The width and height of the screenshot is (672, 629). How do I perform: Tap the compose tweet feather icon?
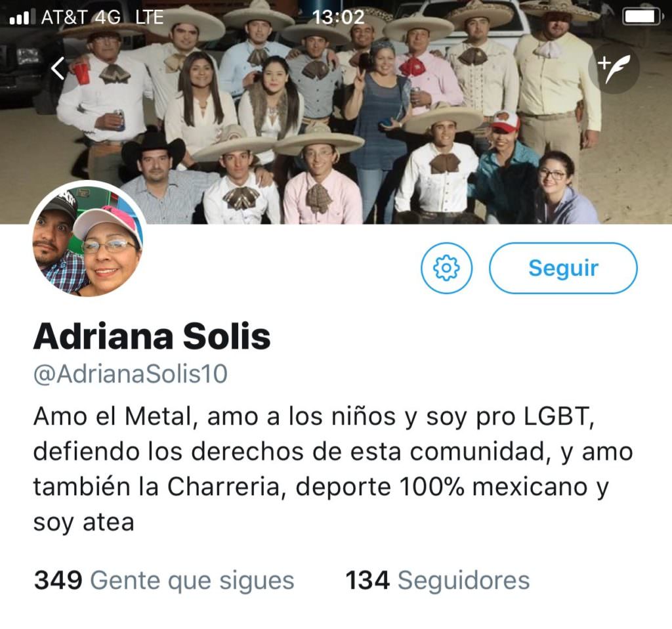pos(614,68)
